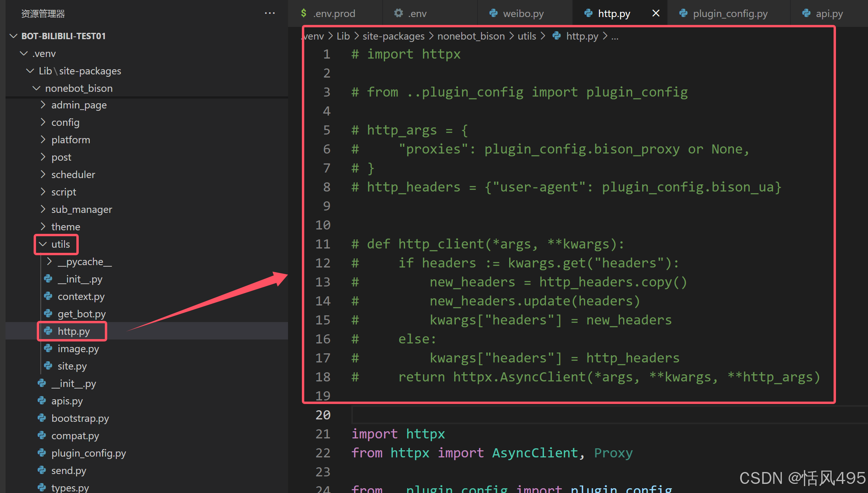
Task: Click the explorer more actions ellipsis
Action: tap(269, 13)
